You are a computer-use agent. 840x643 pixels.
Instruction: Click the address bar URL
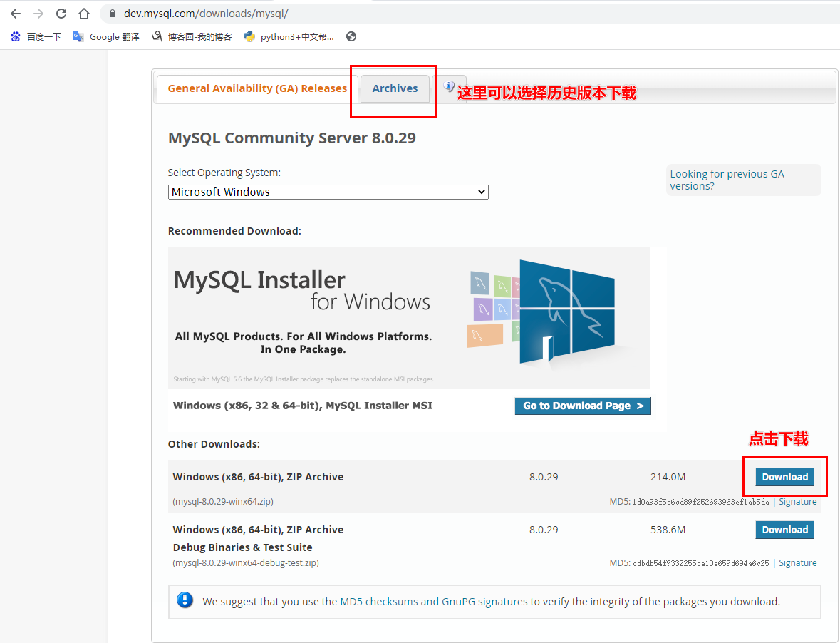pos(206,14)
